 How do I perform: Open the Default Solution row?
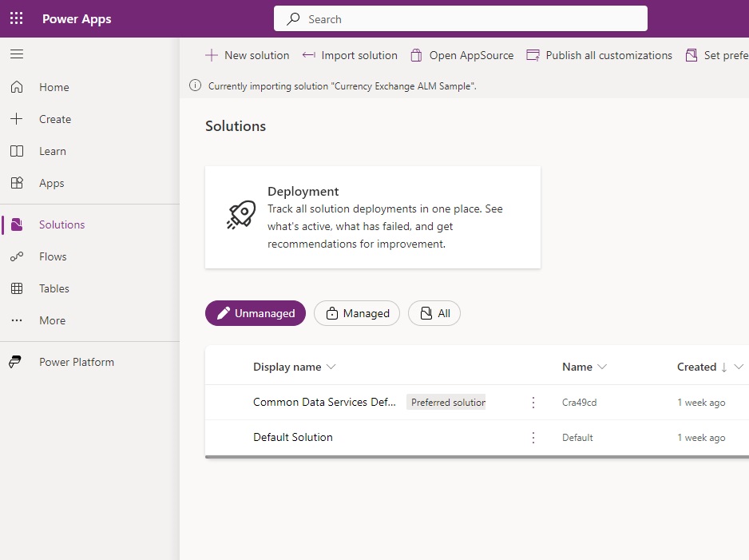[x=478, y=438]
